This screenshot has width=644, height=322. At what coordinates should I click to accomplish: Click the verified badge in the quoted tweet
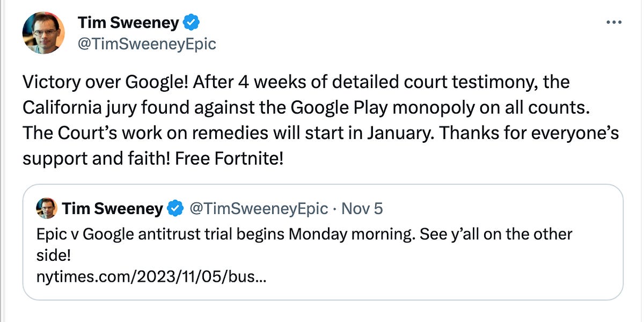tap(175, 208)
